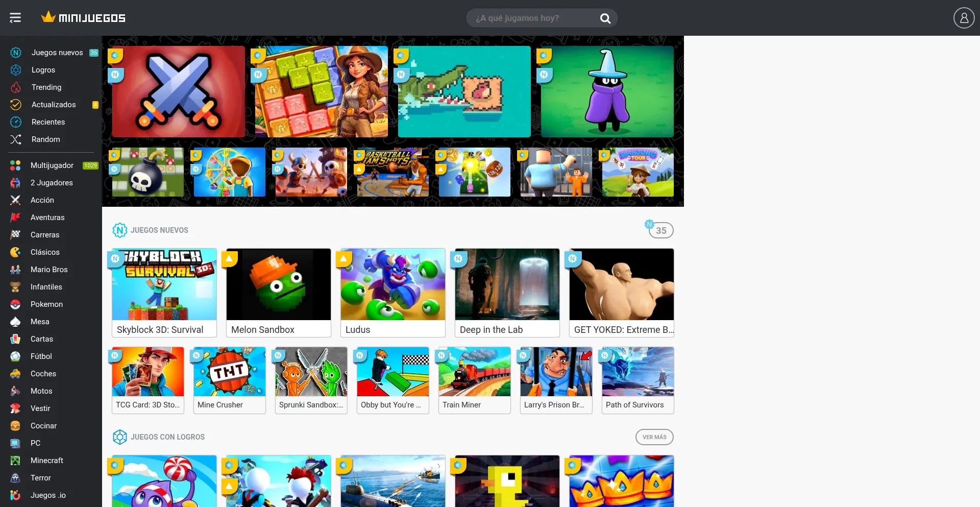Open the Mahjong Tour thumbnail

(638, 172)
